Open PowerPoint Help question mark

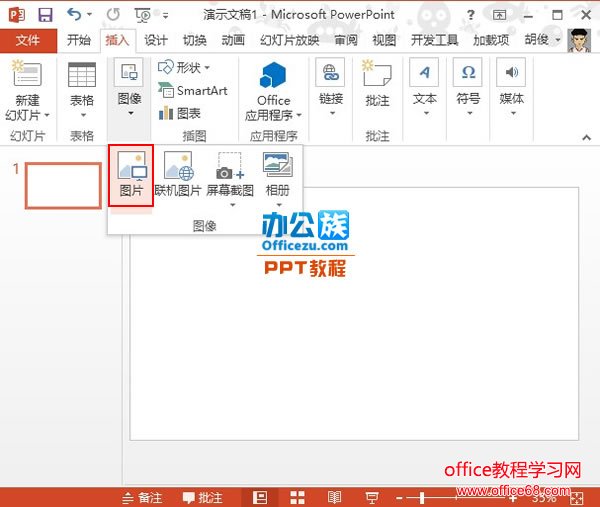pyautogui.click(x=471, y=15)
